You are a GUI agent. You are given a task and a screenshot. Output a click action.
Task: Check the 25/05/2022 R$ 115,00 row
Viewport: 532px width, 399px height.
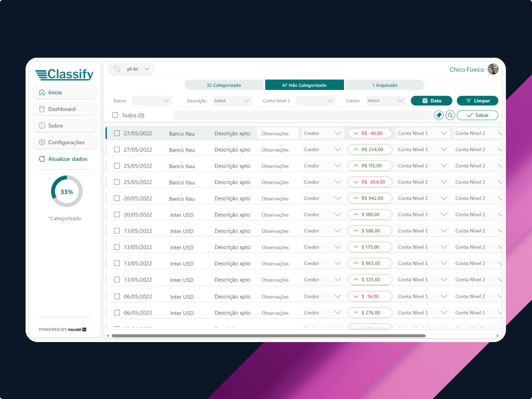tap(117, 165)
